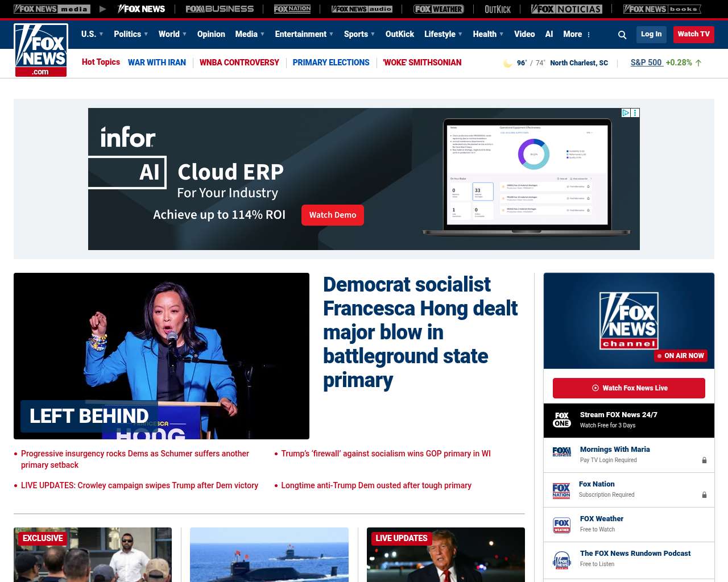Image resolution: width=728 pixels, height=582 pixels.
Task: Open the Video section
Action: (x=524, y=34)
